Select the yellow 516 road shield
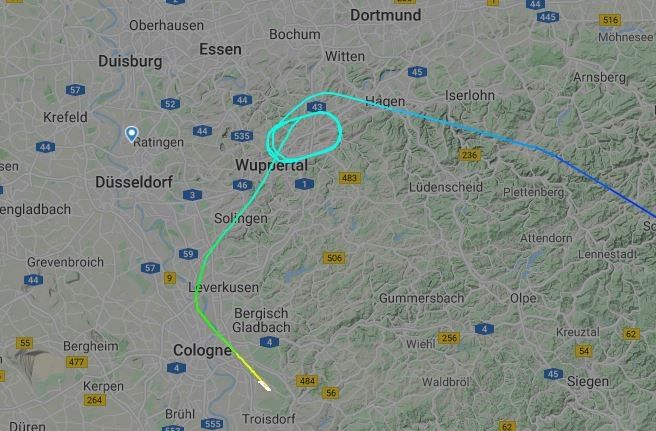This screenshot has height=431, width=656. pos(610,20)
